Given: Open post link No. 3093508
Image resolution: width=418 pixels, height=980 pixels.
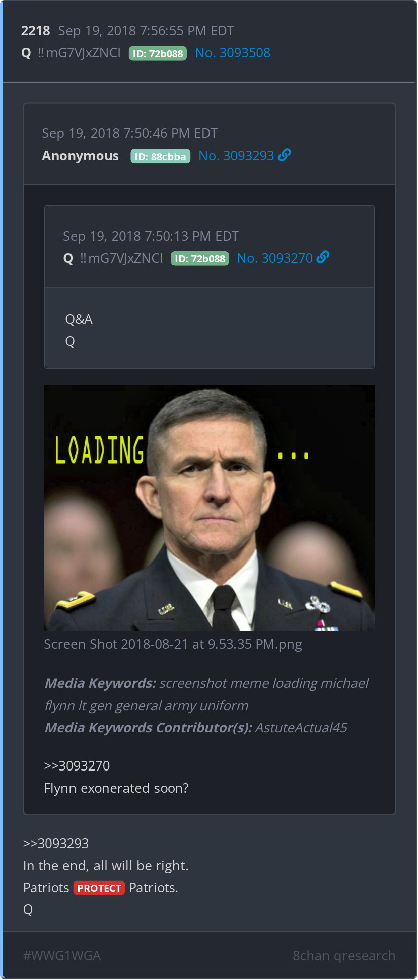Looking at the screenshot, I should (233, 53).
